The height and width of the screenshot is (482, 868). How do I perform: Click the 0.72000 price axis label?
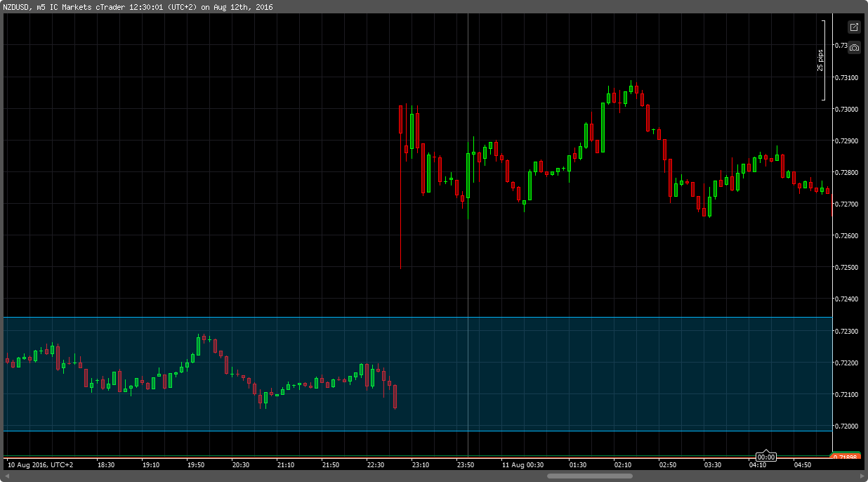pos(846,426)
